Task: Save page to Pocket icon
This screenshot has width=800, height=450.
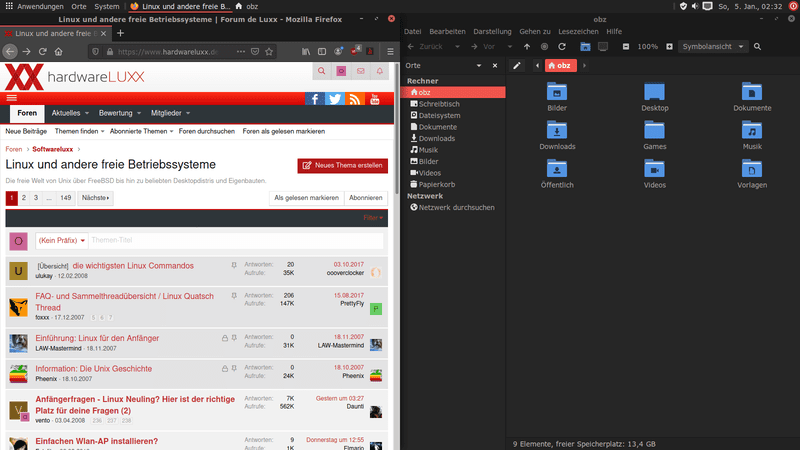Action: (x=255, y=52)
